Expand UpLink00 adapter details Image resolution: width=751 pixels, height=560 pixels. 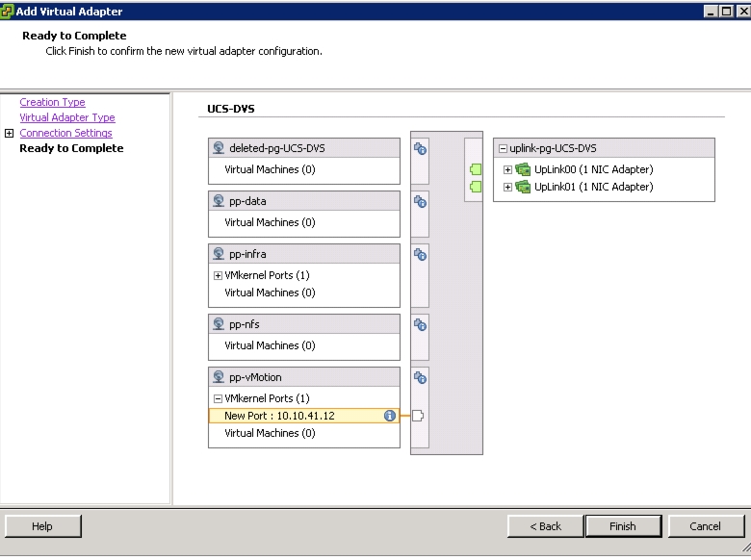coord(507,170)
